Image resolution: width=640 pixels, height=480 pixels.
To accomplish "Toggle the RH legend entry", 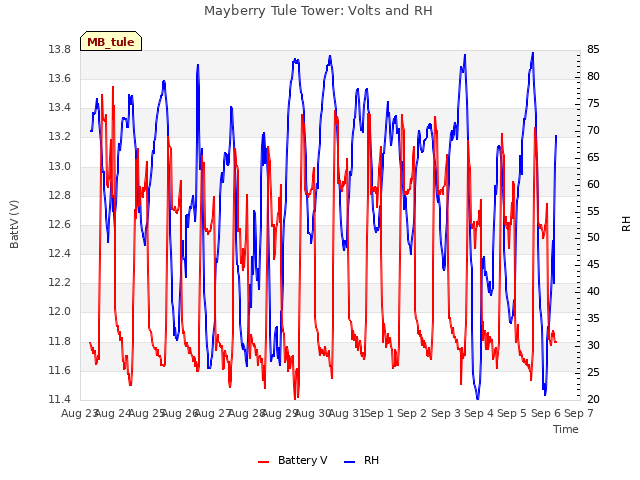I will [362, 460].
